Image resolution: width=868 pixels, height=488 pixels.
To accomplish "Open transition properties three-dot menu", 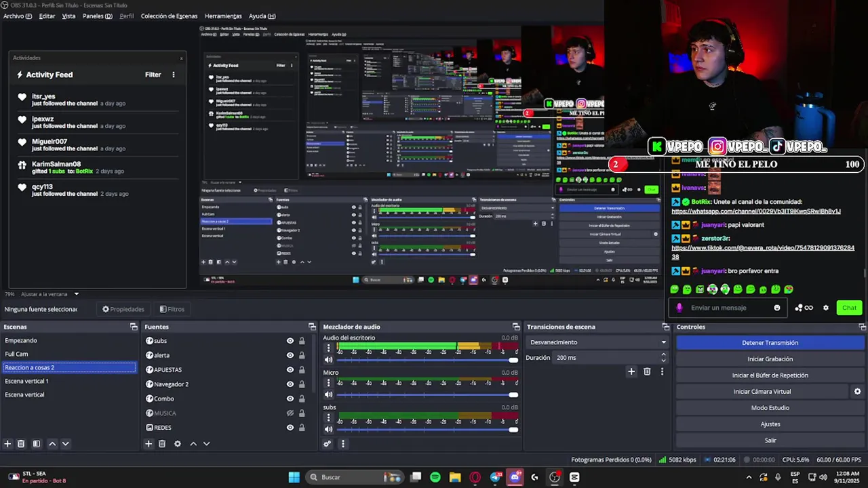I will point(662,371).
